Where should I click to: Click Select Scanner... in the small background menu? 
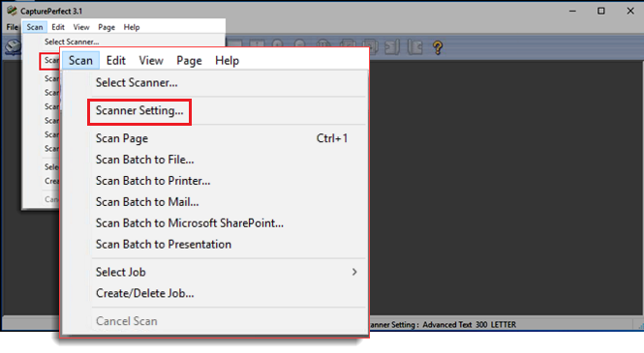pos(72,42)
